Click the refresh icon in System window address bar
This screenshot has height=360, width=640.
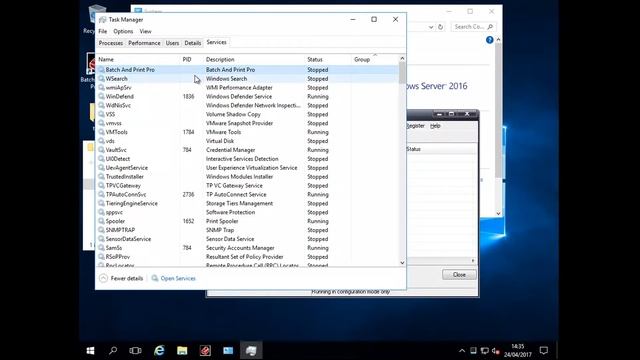(x=440, y=27)
